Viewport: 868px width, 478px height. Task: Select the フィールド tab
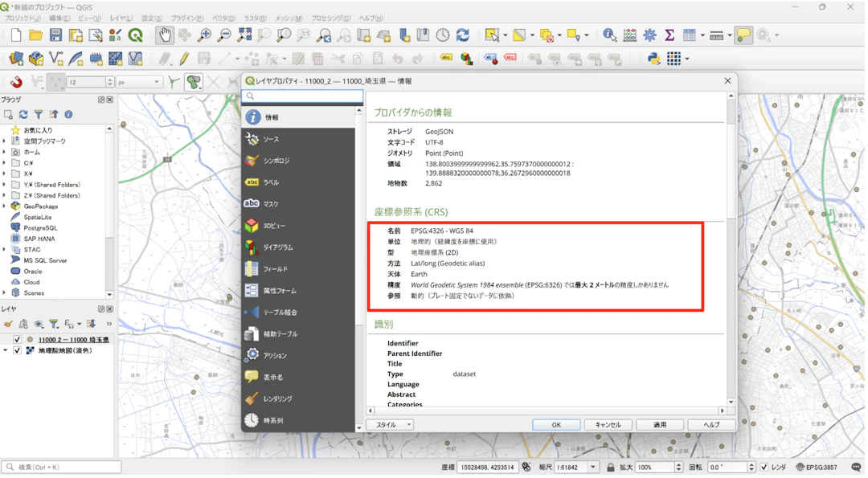click(298, 269)
